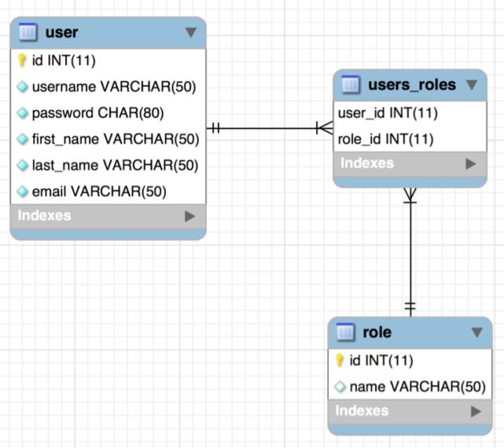Click the diamond icon beside email

tap(22, 192)
